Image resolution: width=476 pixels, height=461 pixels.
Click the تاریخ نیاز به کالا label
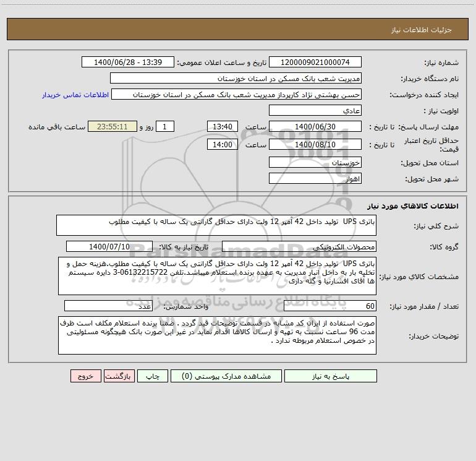point(184,247)
